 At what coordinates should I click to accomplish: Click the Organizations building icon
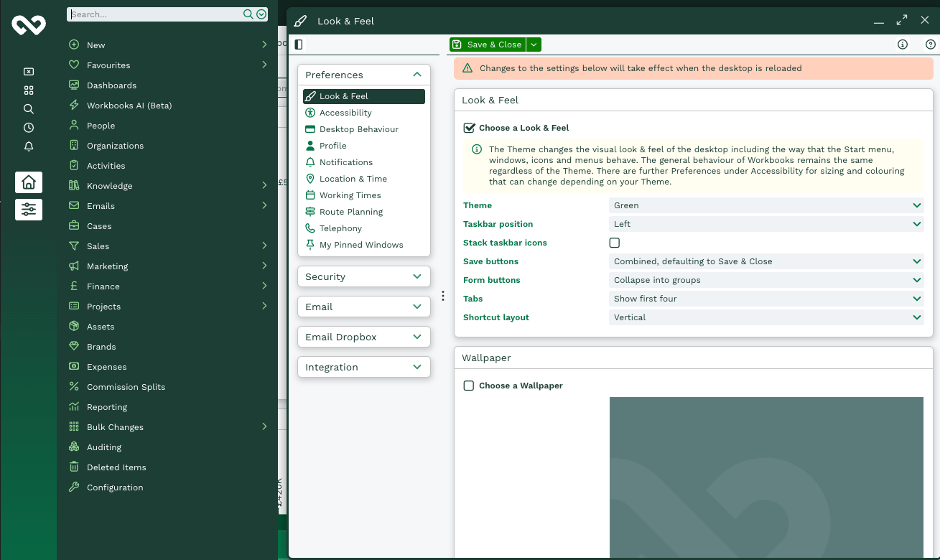(74, 145)
